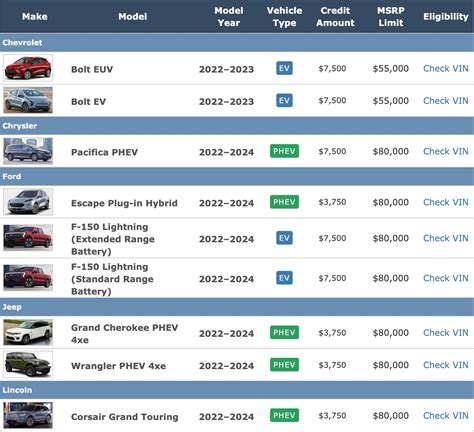
Task: Check VIN eligibility for Pacifica PHEV
Action: coord(446,151)
